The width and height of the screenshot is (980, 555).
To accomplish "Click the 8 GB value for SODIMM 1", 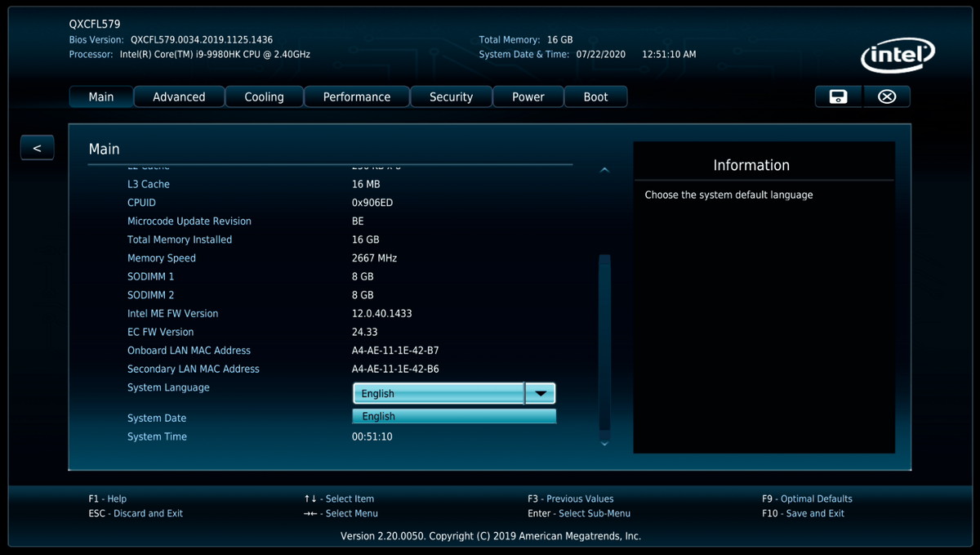I will click(363, 277).
